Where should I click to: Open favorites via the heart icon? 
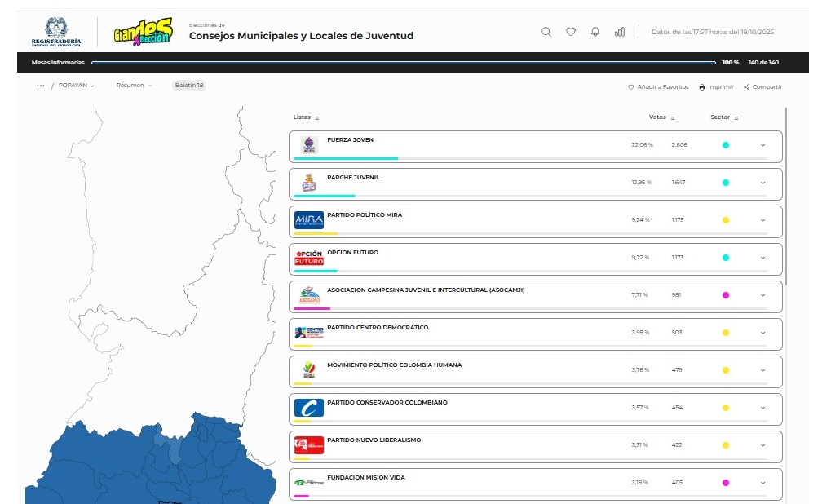[x=571, y=32]
